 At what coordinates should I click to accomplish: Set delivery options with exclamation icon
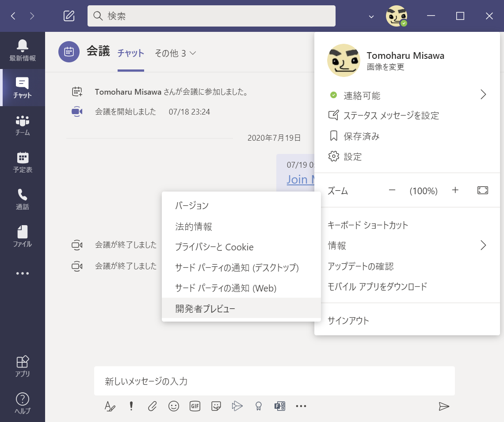pyautogui.click(x=131, y=406)
